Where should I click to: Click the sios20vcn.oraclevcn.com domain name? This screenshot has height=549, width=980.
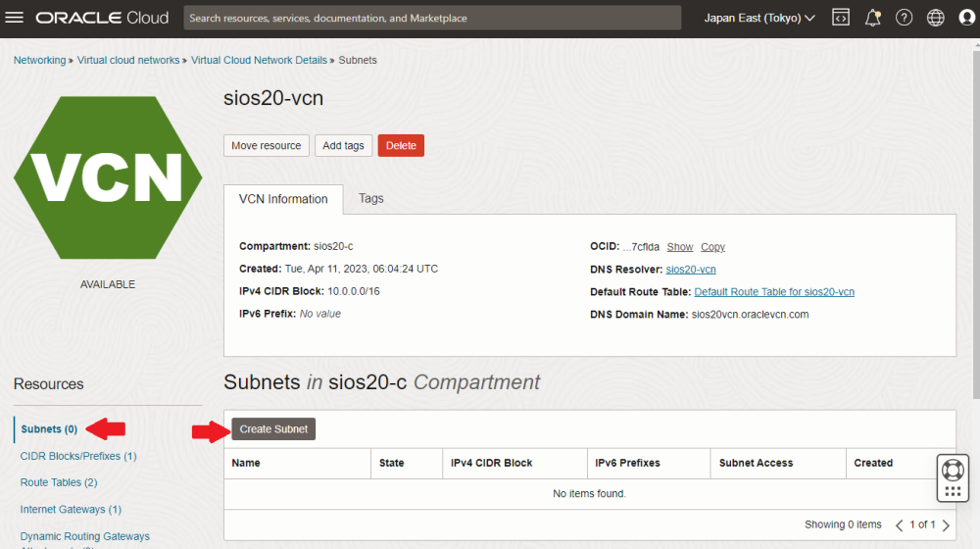click(750, 315)
